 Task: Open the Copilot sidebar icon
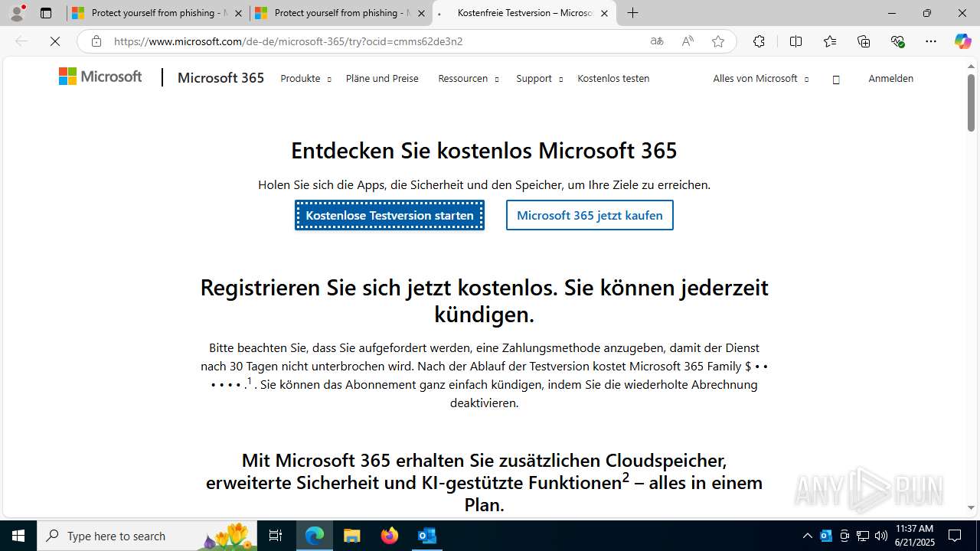click(x=962, y=41)
